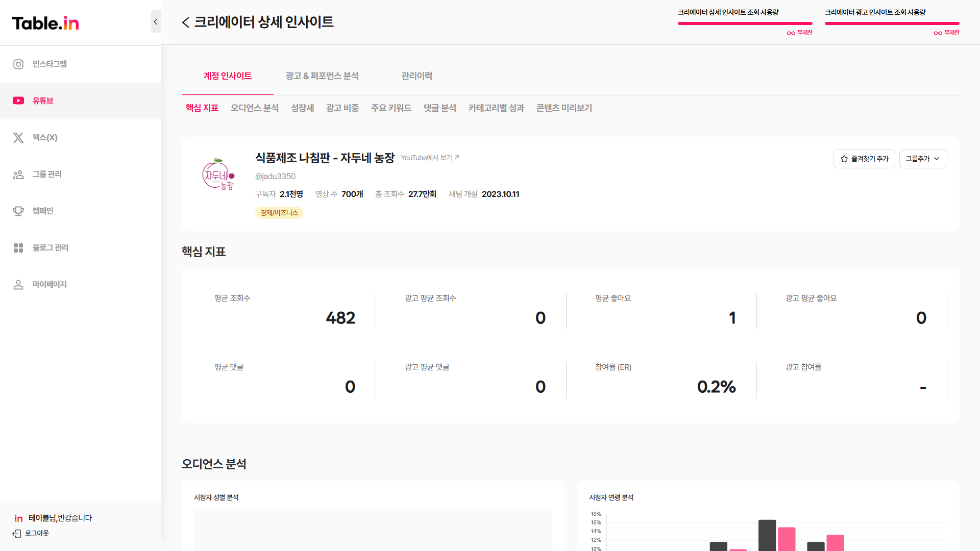Open 엑스(X) menu item
The width and height of the screenshot is (980, 551).
pos(81,138)
